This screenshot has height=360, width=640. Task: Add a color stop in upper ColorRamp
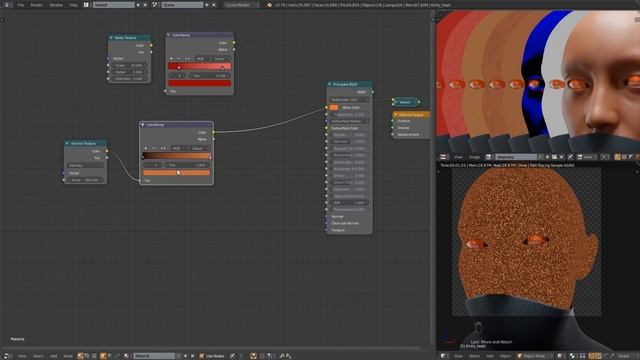[171, 58]
